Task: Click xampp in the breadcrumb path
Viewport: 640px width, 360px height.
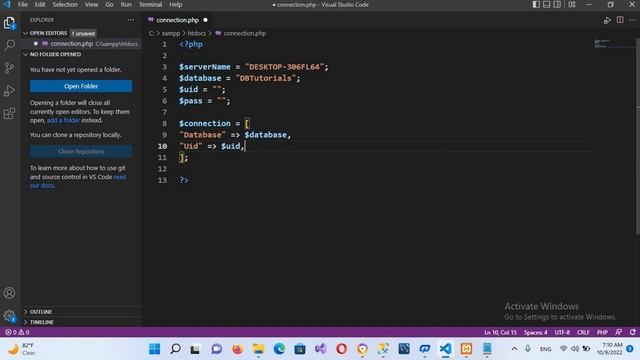Action: click(171, 33)
